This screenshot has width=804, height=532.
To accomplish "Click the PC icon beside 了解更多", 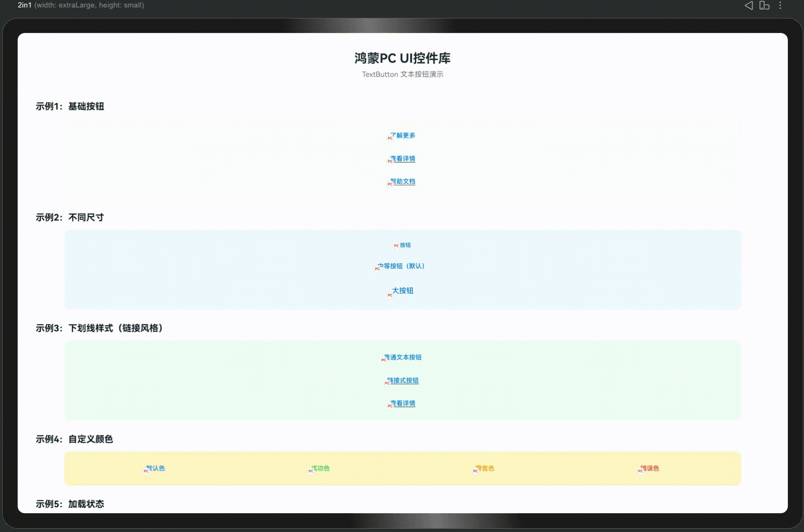I will point(390,138).
